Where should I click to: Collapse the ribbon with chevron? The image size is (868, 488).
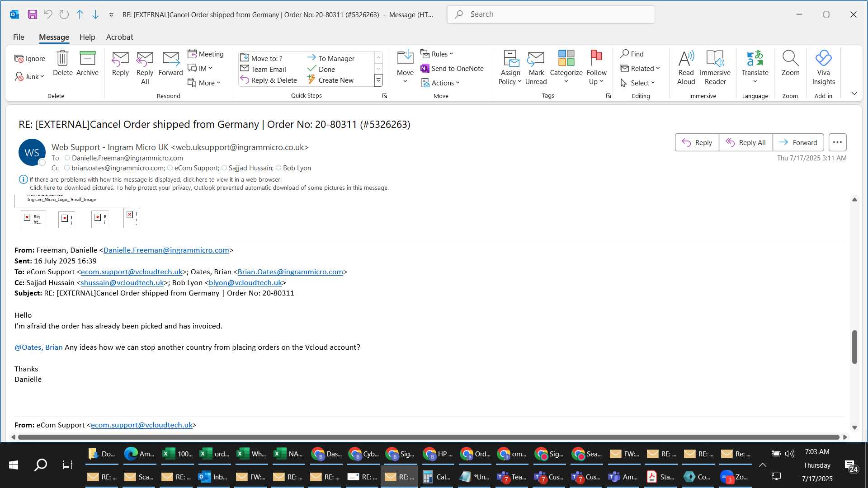[854, 94]
